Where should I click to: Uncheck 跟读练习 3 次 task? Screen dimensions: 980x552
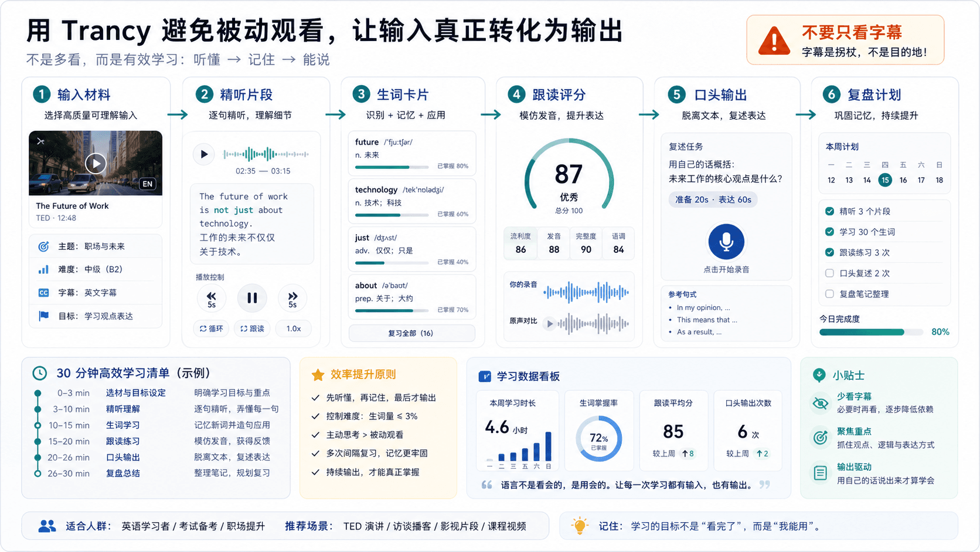(x=829, y=252)
